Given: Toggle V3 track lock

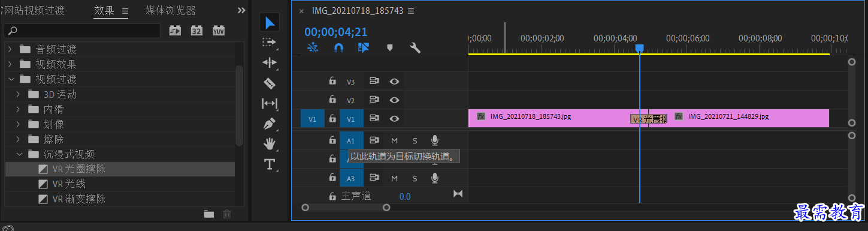Looking at the screenshot, I should coord(332,81).
